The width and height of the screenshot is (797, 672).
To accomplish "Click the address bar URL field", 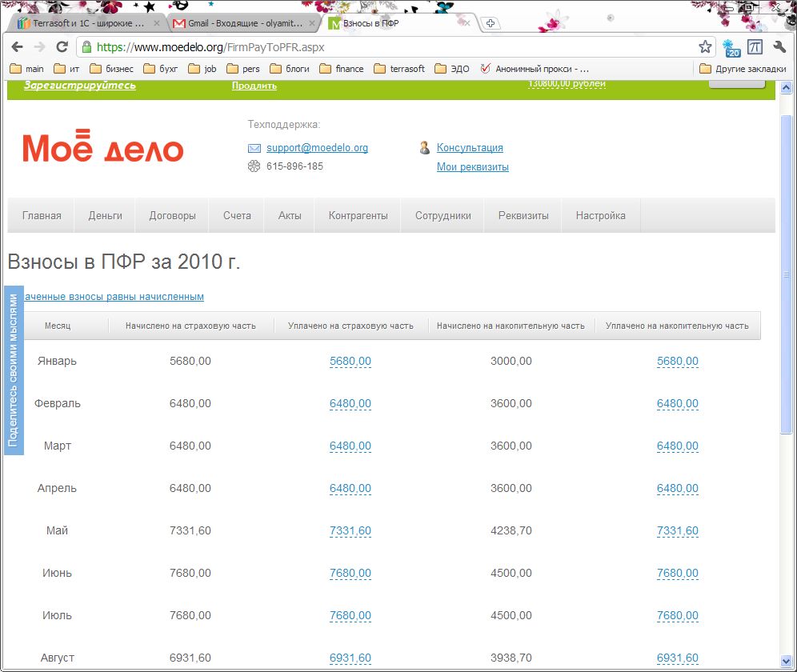I will tap(384, 47).
